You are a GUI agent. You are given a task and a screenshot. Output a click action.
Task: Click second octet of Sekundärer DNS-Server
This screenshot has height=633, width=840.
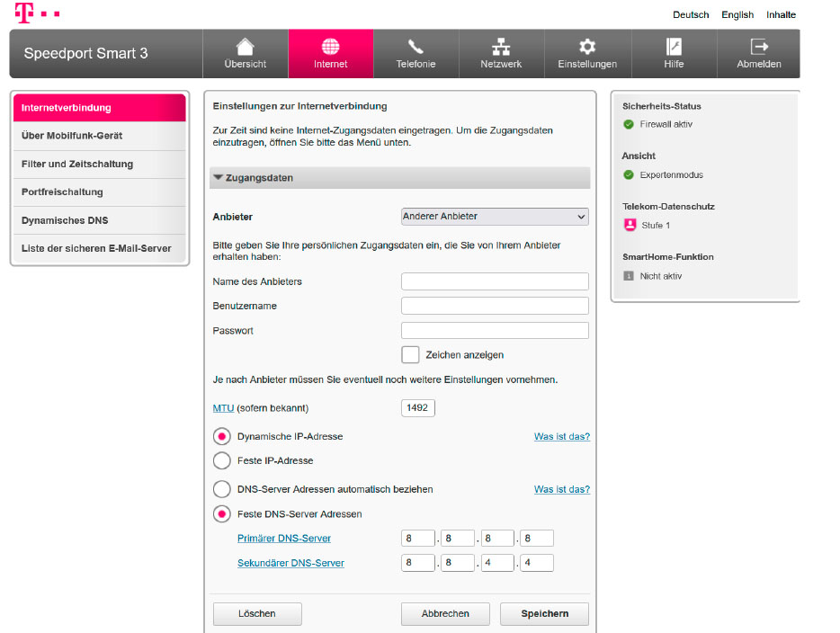[458, 563]
